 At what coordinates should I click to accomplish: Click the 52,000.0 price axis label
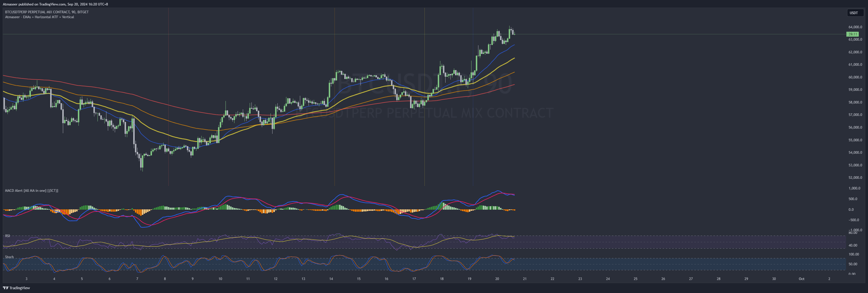(855, 177)
